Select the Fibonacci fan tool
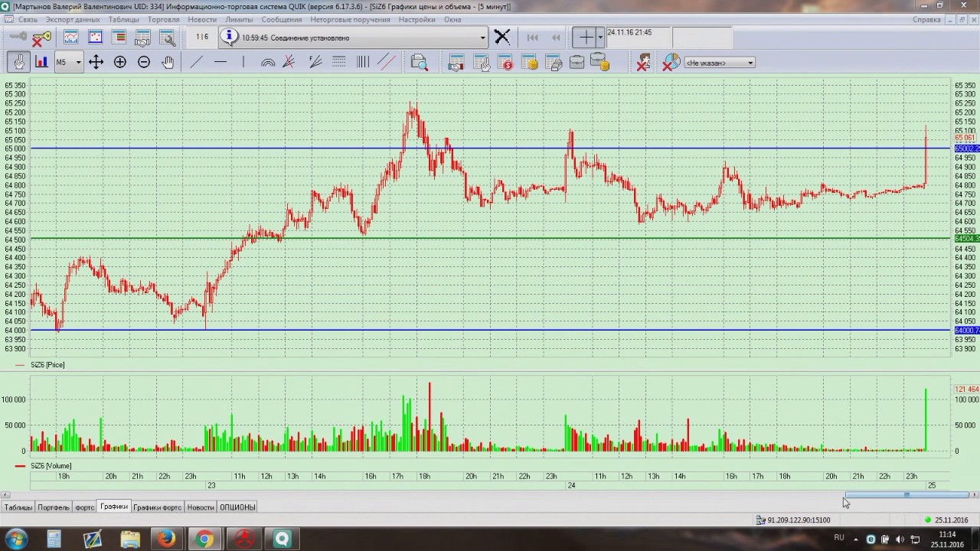The height and width of the screenshot is (551, 980). pyautogui.click(x=315, y=62)
